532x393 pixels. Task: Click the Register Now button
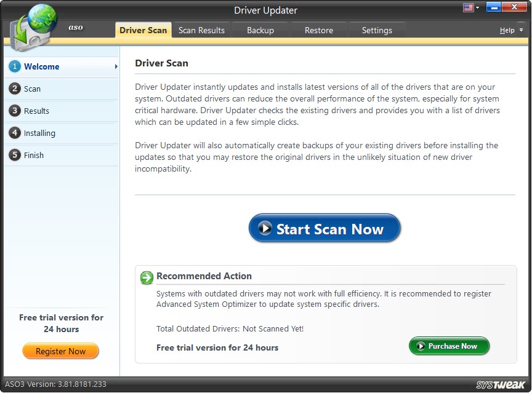click(x=60, y=351)
